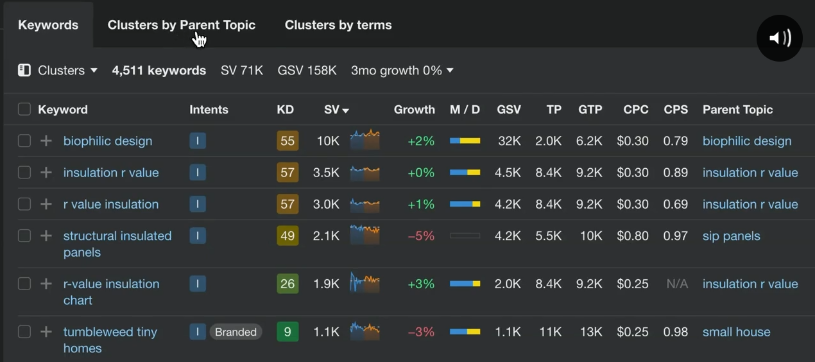
Task: Open the Clusters by terms tab
Action: pyautogui.click(x=338, y=25)
